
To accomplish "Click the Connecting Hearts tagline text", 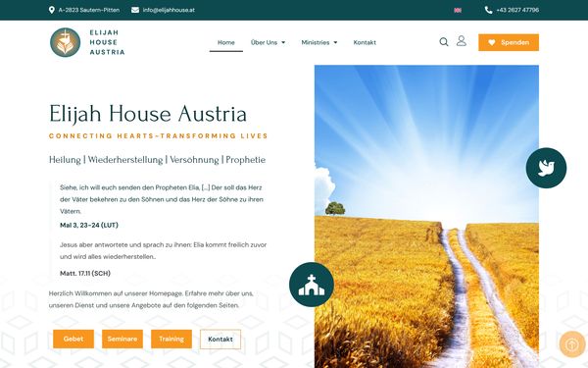I will click(158, 136).
